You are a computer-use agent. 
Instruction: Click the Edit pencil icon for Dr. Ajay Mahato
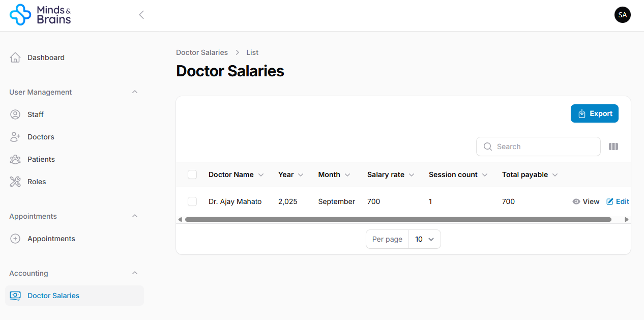(x=610, y=201)
